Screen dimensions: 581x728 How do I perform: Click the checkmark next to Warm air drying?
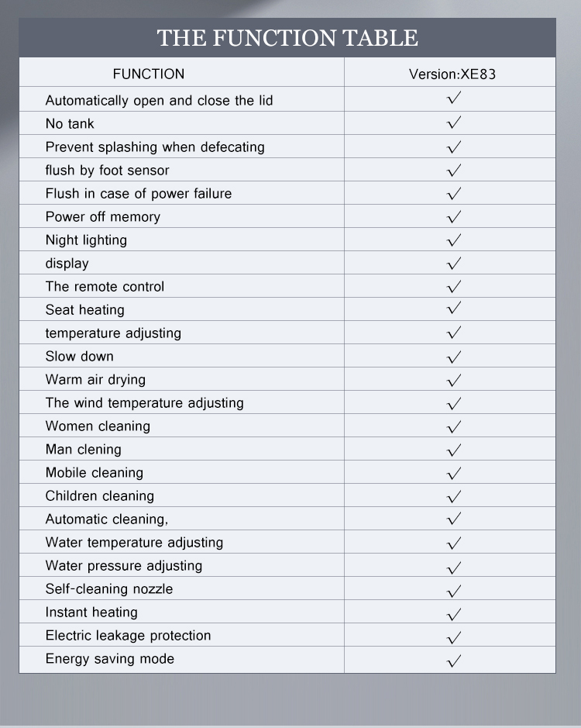[x=454, y=379]
